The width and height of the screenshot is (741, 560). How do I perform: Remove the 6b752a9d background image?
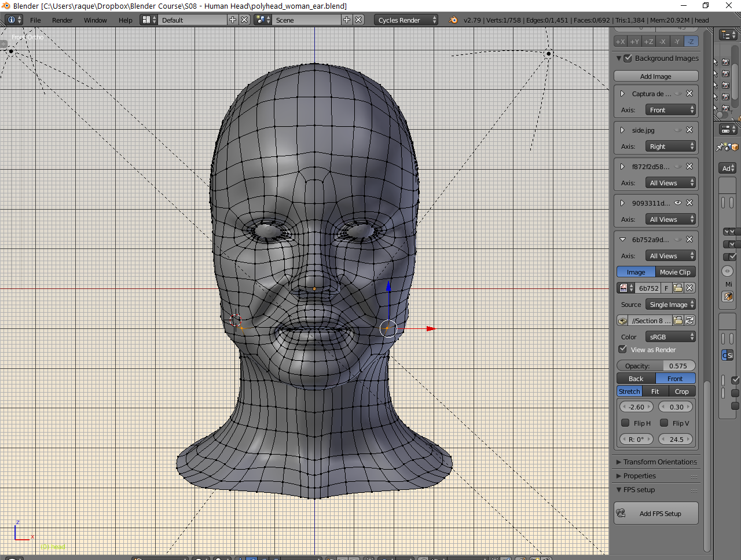[689, 239]
